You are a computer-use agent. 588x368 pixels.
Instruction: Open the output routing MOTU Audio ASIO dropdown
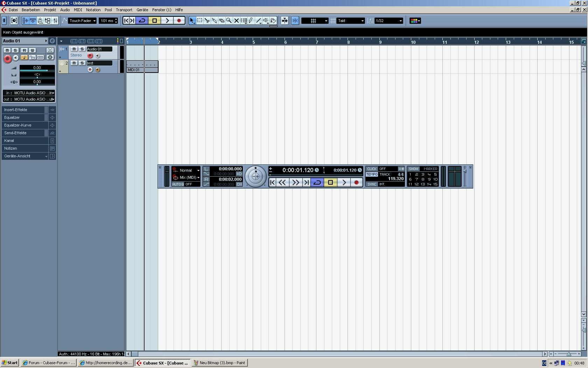point(29,99)
